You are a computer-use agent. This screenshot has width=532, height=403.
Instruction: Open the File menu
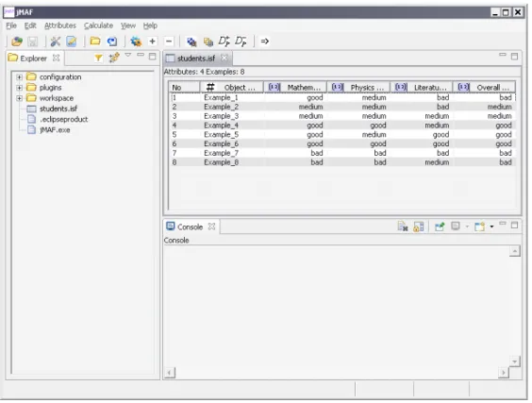[11, 25]
